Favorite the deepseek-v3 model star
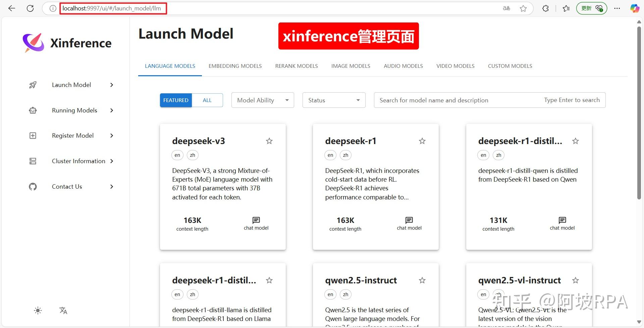 click(x=269, y=141)
